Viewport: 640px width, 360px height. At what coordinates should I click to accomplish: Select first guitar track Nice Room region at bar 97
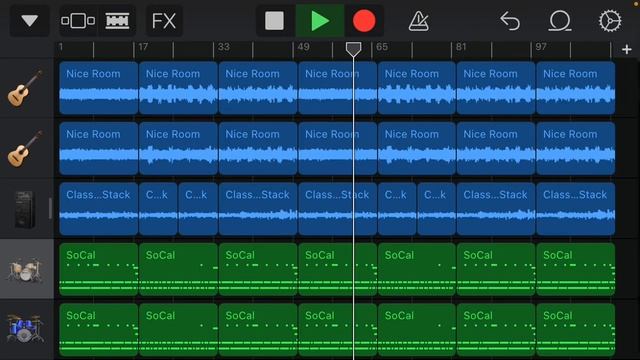[x=576, y=88]
